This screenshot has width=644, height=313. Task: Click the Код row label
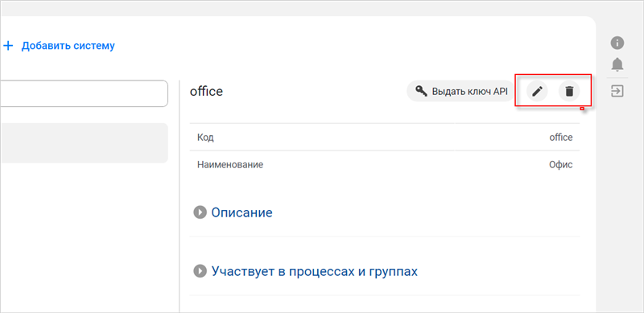coord(205,138)
